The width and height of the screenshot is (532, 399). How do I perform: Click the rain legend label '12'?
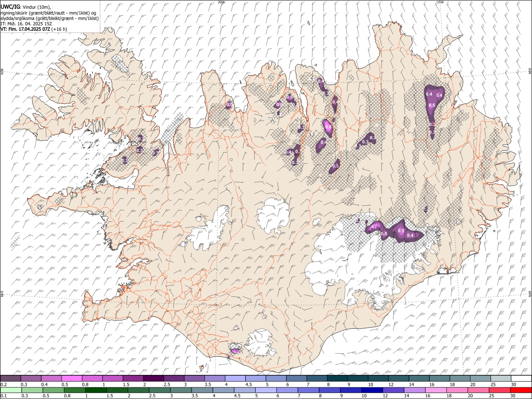pos(387,396)
